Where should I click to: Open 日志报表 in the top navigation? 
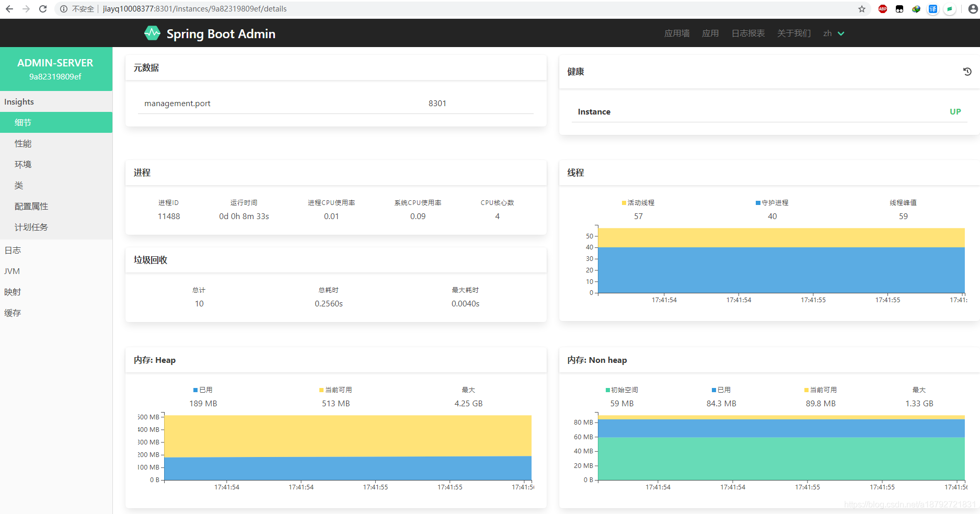coord(748,33)
